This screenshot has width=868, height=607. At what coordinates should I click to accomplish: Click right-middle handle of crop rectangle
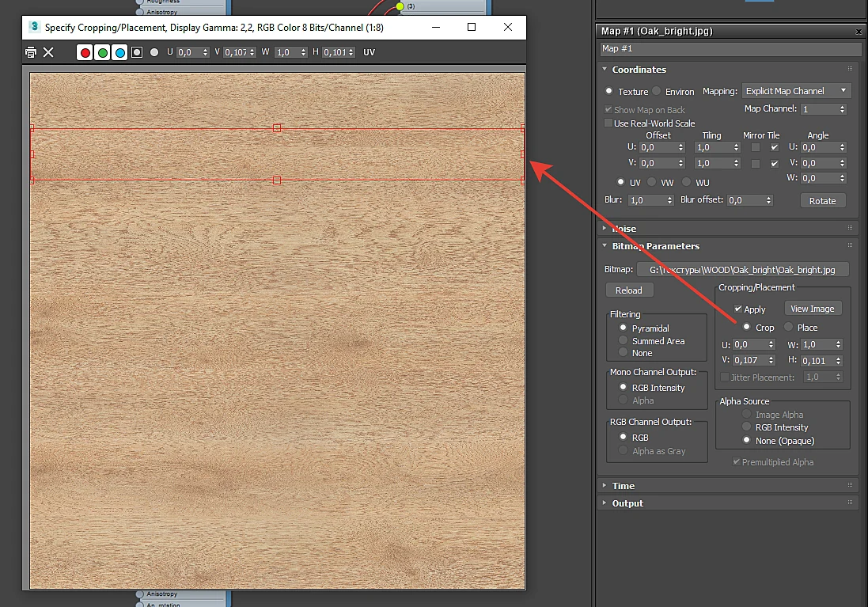pyautogui.click(x=522, y=154)
